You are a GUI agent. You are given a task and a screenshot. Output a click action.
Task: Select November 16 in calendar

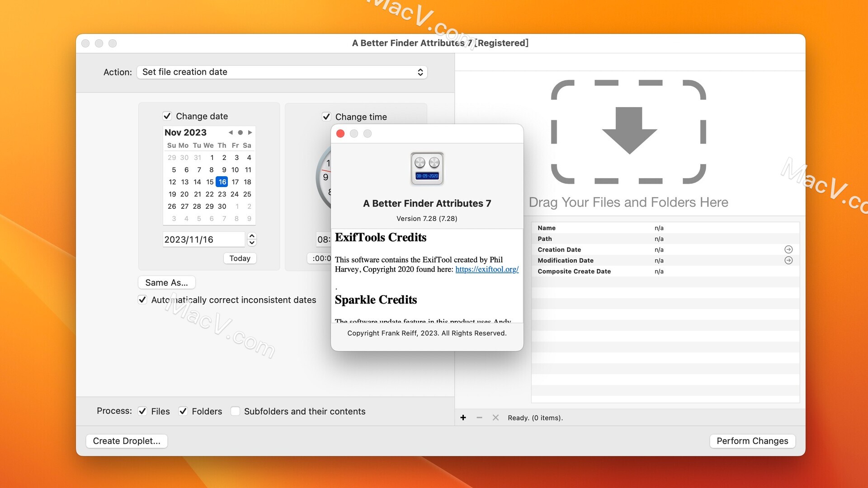(222, 182)
